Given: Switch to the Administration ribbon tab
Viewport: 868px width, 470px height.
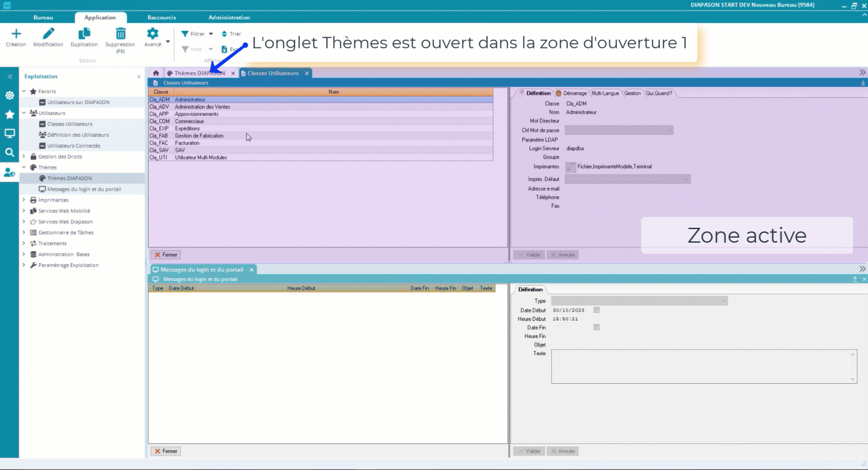Looking at the screenshot, I should [x=229, y=17].
